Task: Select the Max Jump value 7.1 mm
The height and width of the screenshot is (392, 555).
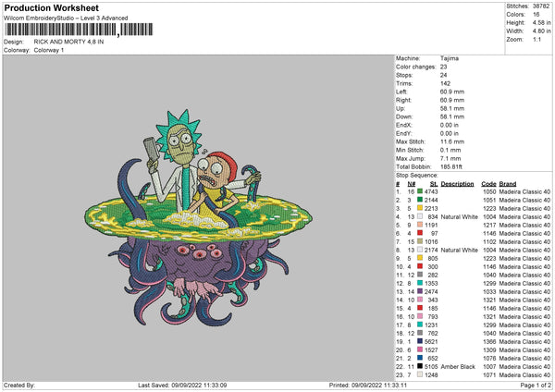Action: pyautogui.click(x=450, y=158)
